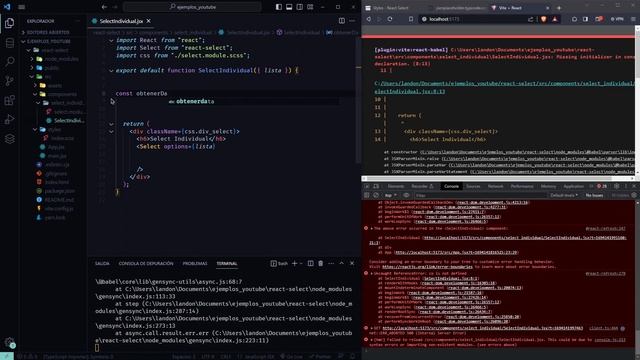Image resolution: width=640 pixels, height=360 pixels.
Task: Open the reactjs.org error-boundaries link
Action: [x=427, y=267]
